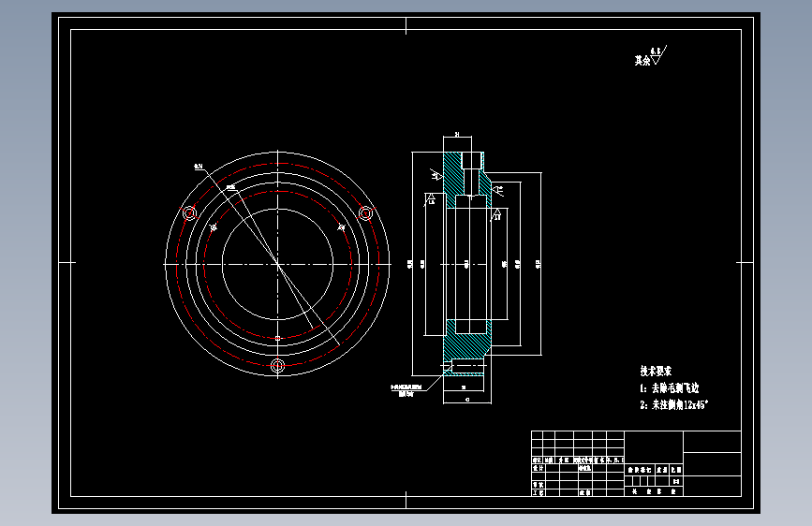Select the upper-right bolt hole on the flange

(365, 212)
